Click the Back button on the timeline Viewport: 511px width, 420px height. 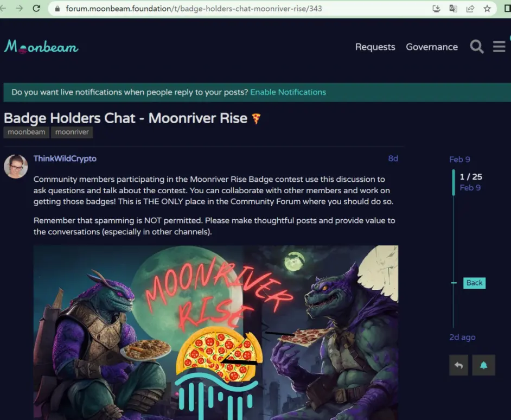[x=475, y=283]
